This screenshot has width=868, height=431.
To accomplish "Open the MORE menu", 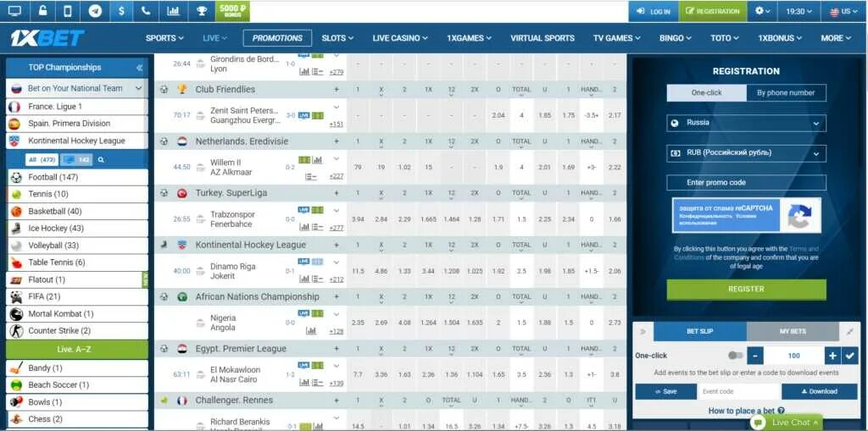I will pyautogui.click(x=835, y=38).
